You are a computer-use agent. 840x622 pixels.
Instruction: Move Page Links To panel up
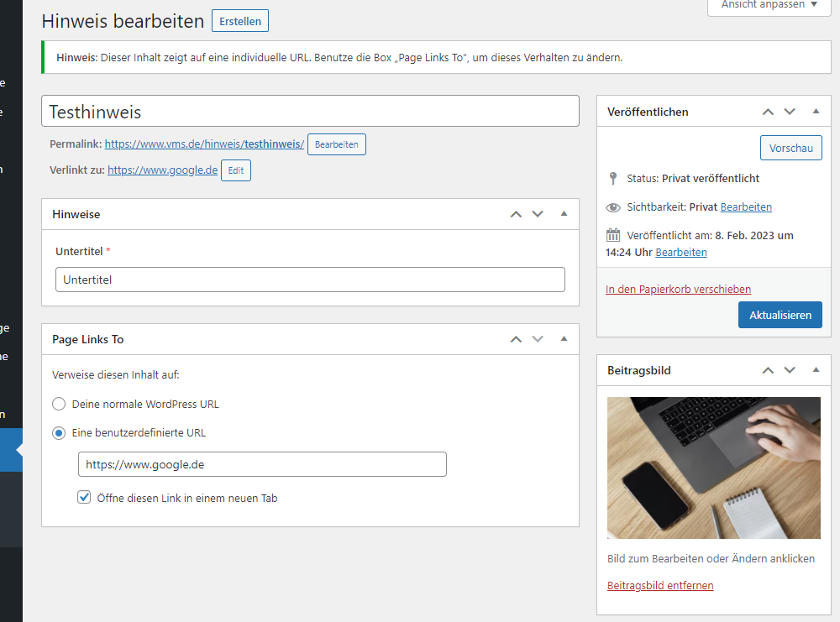516,339
